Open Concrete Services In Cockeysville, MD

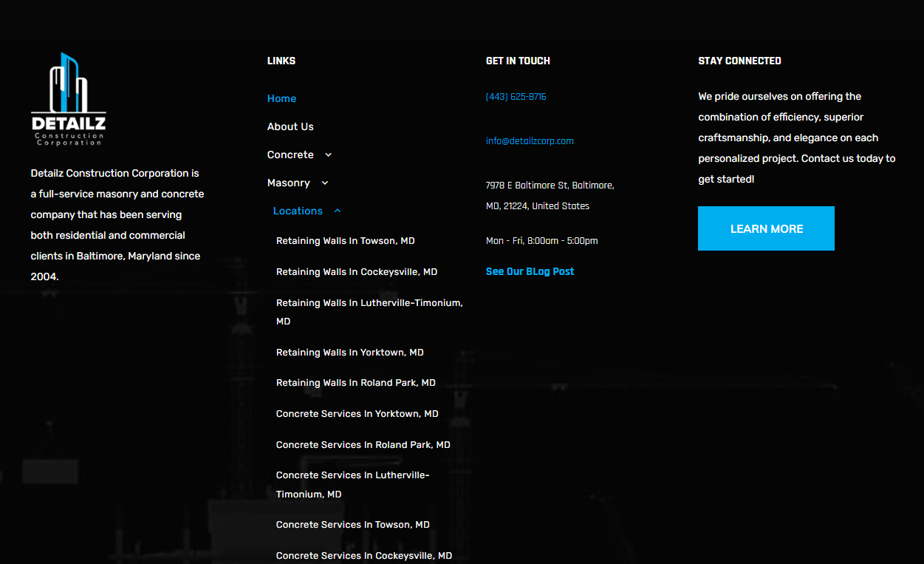[x=363, y=555]
